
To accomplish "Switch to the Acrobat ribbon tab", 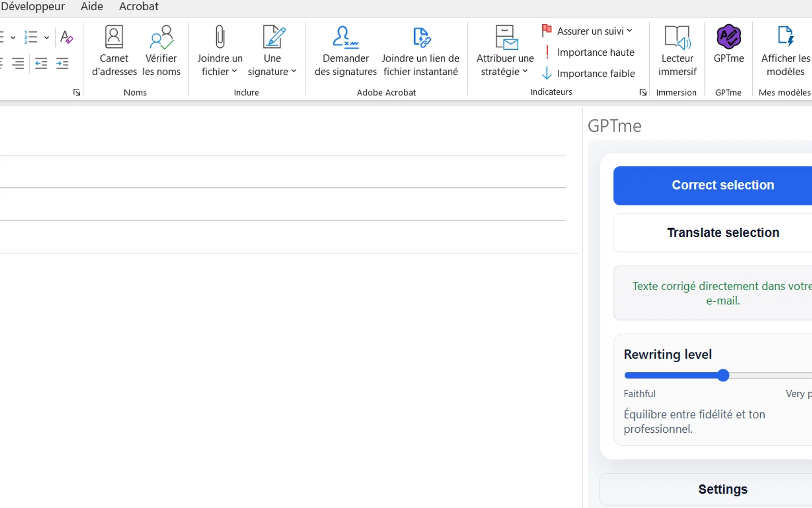I will coord(139,7).
